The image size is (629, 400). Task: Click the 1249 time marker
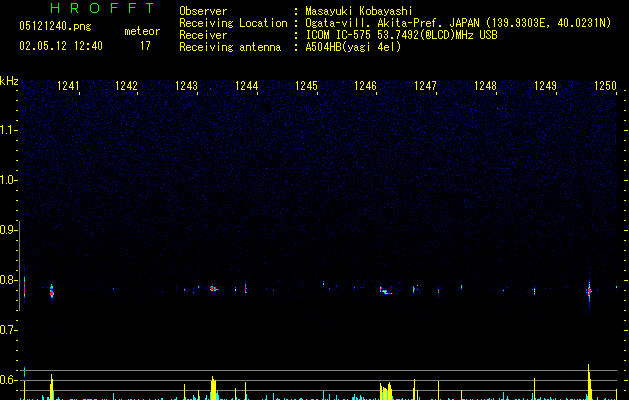point(546,86)
